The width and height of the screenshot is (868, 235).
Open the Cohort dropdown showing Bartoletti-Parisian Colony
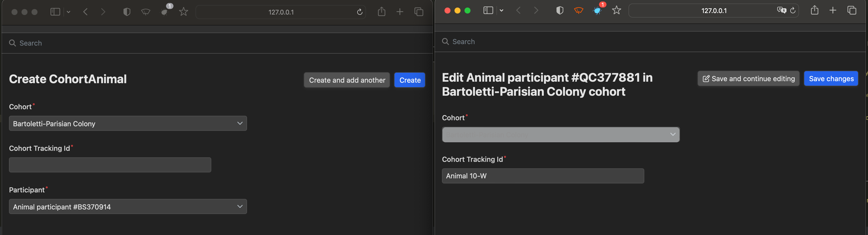128,123
